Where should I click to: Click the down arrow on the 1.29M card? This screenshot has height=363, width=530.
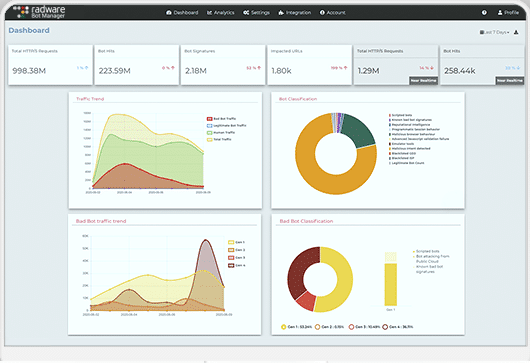coord(432,68)
